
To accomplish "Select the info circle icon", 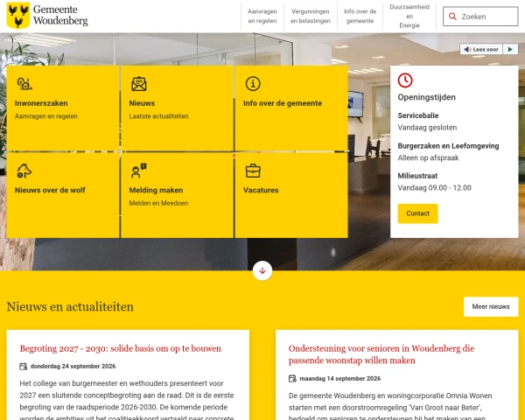I will pyautogui.click(x=253, y=84).
